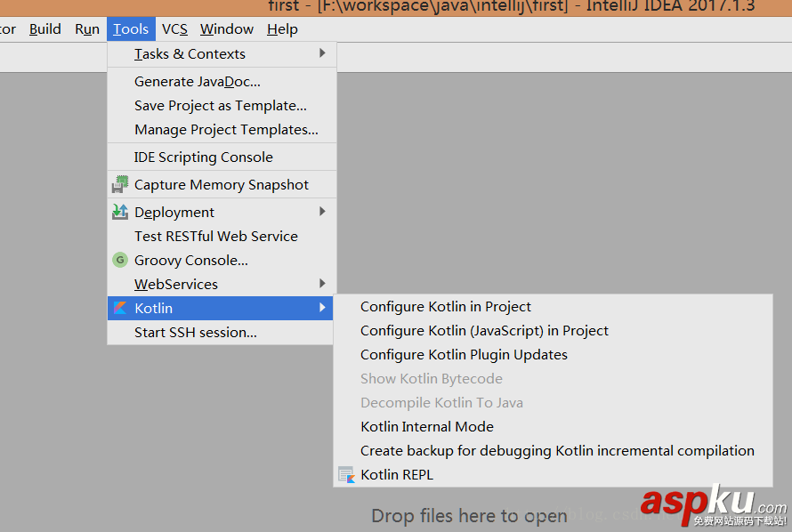Choose Configure Kotlin in Project

[x=554, y=307]
